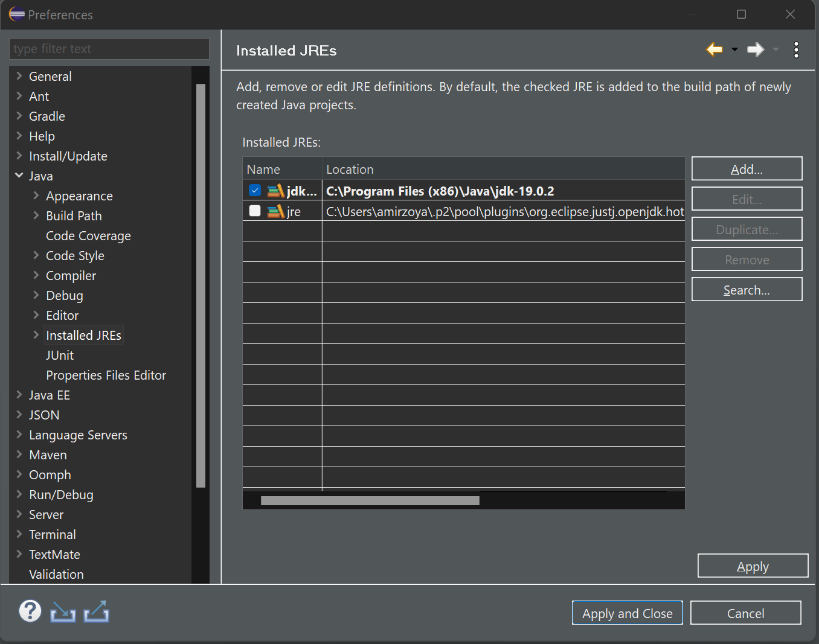This screenshot has height=644, width=819.
Task: Open the three-dot view menu
Action: click(796, 49)
